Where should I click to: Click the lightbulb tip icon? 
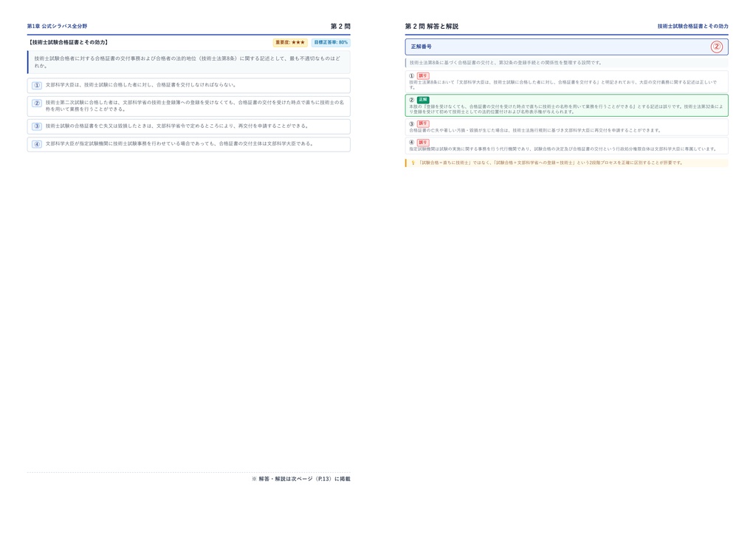coord(413,163)
